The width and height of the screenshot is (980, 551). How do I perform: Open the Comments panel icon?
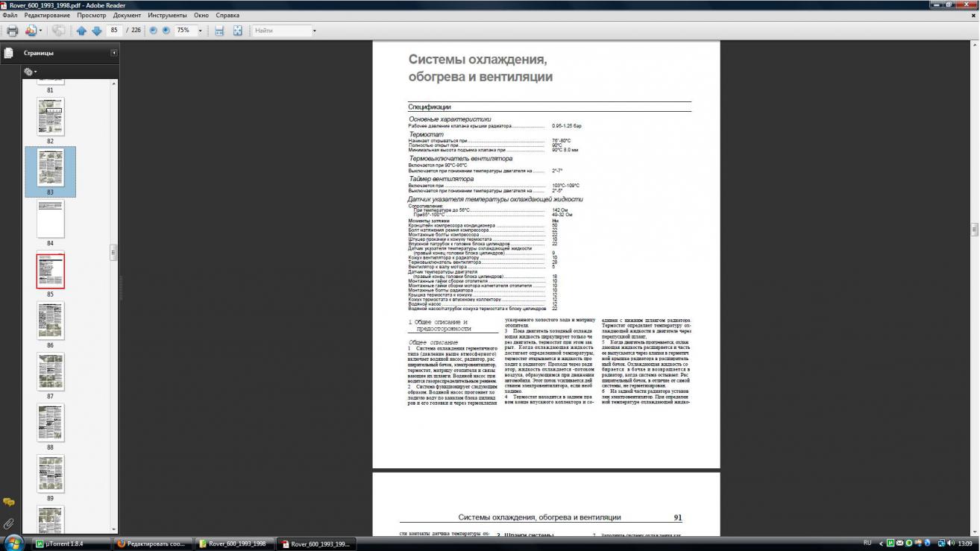click(x=9, y=502)
